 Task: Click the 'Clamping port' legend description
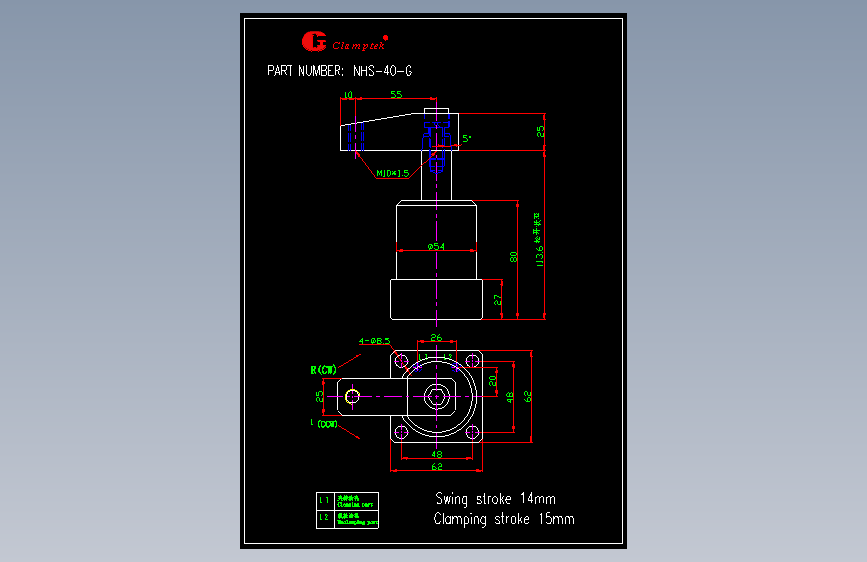click(356, 502)
